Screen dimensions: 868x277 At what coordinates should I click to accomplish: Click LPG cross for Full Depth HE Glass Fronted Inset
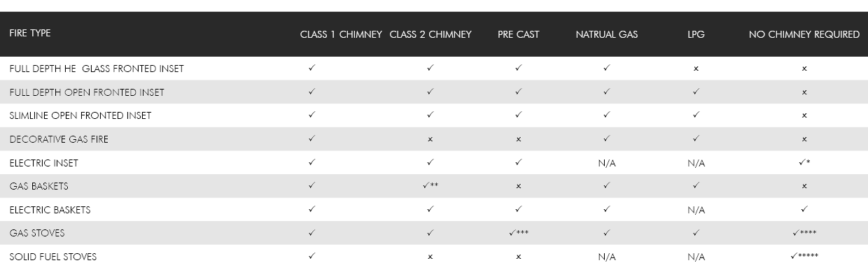(696, 69)
